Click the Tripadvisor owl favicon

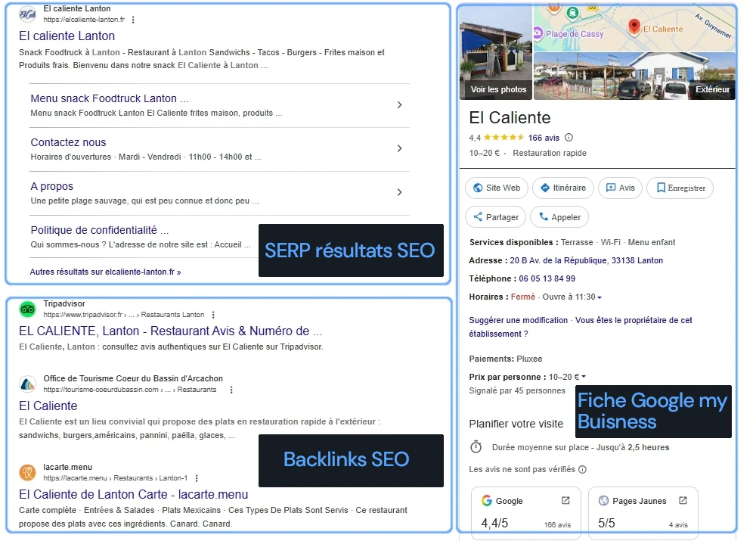click(x=27, y=309)
